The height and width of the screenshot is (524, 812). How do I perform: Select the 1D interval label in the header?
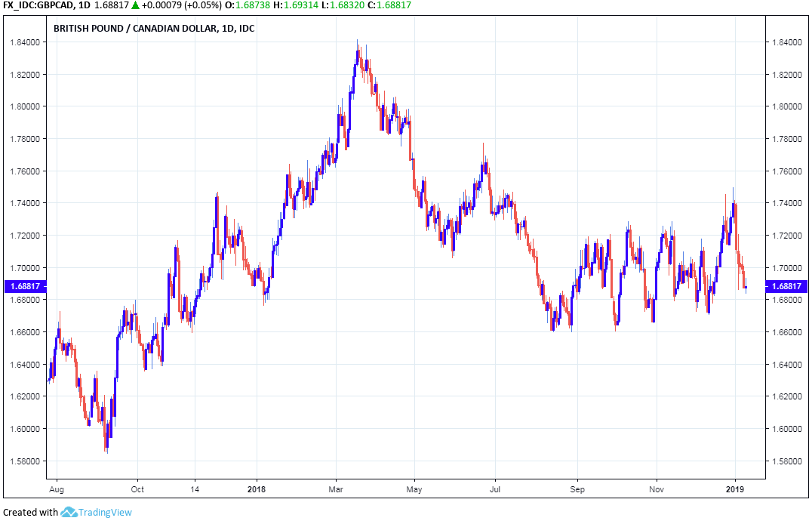(x=85, y=6)
